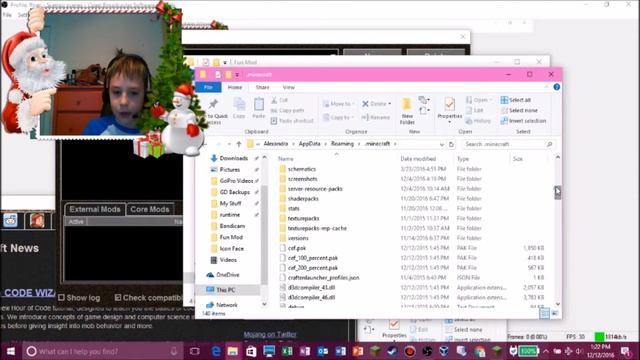Select the screenshots folder
Image resolution: width=640 pixels, height=360 pixels.
click(302, 179)
